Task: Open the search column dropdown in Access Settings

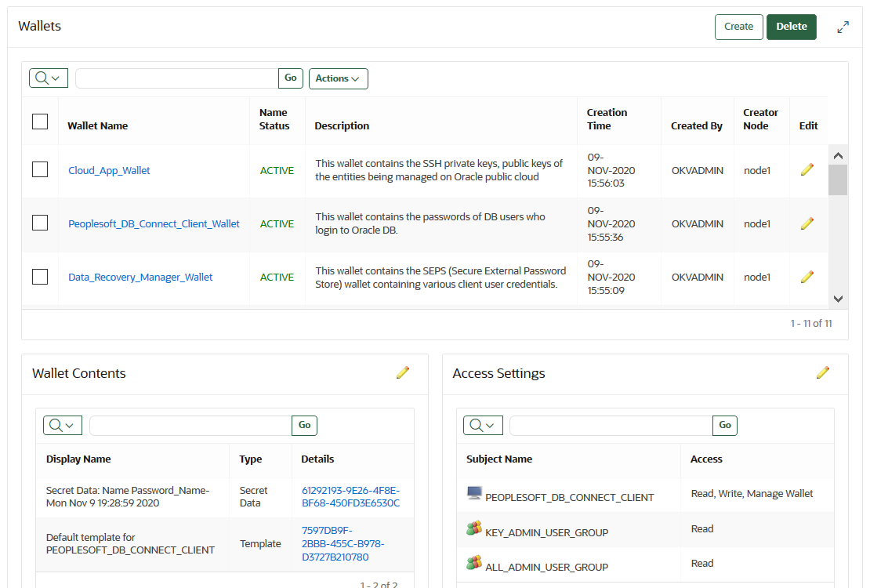Action: pos(483,425)
